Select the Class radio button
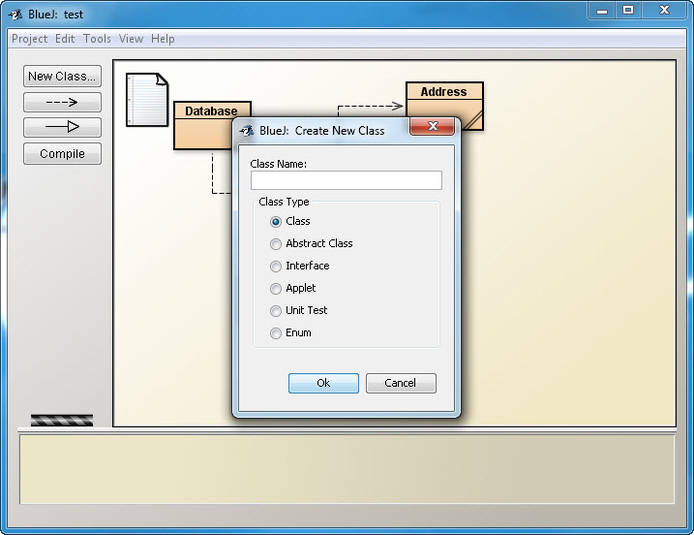 click(276, 222)
